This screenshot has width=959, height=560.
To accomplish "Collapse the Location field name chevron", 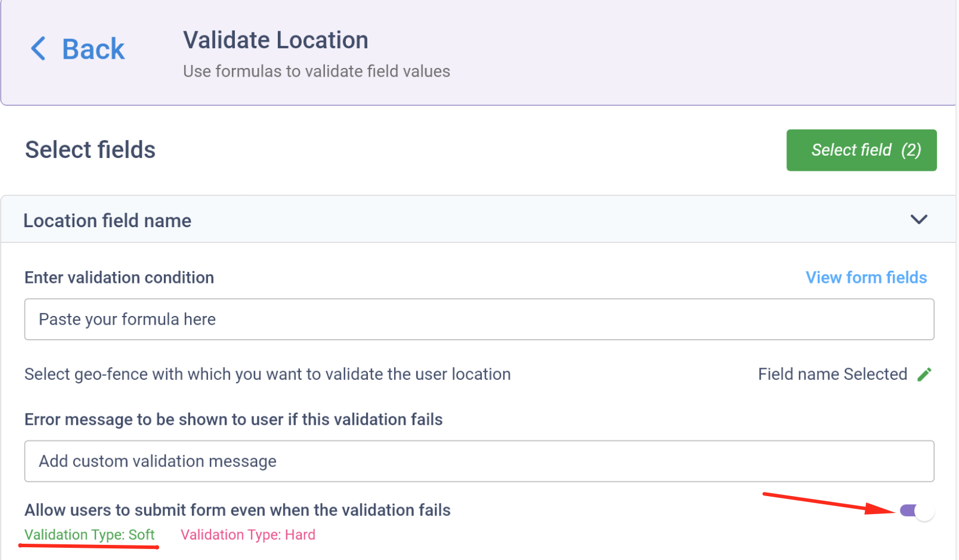I will click(918, 220).
